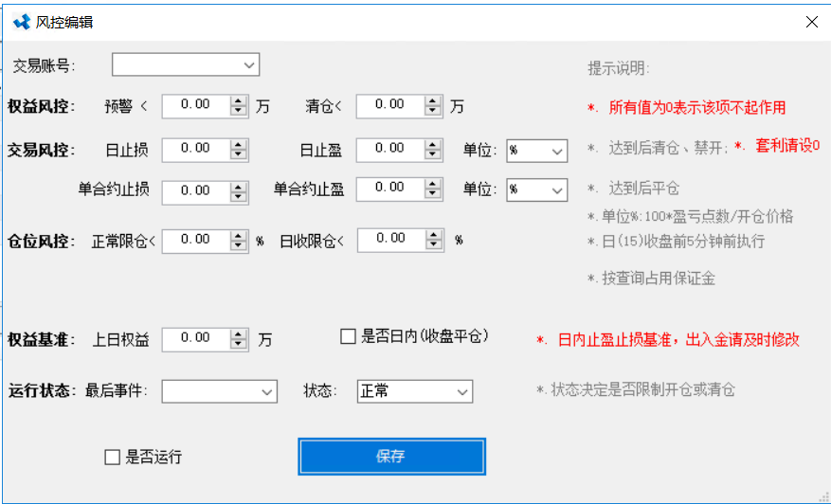Viewport: 831px width, 504px height.
Task: Decrease 日止盈 value using spinner down arrow
Action: point(433,154)
